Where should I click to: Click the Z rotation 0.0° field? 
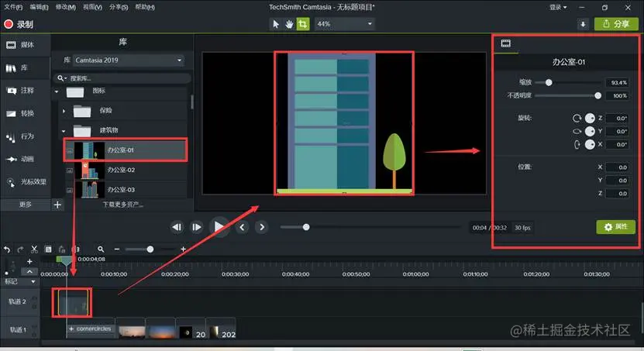(x=618, y=119)
